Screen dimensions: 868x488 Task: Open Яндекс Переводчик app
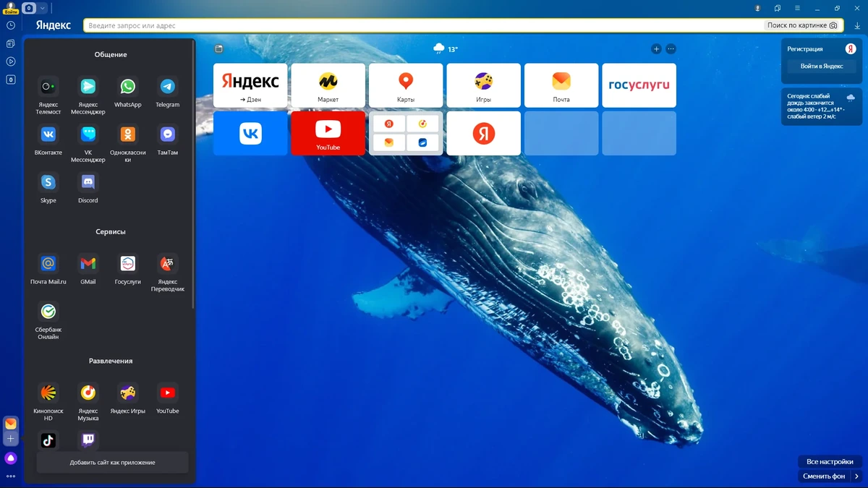click(168, 264)
